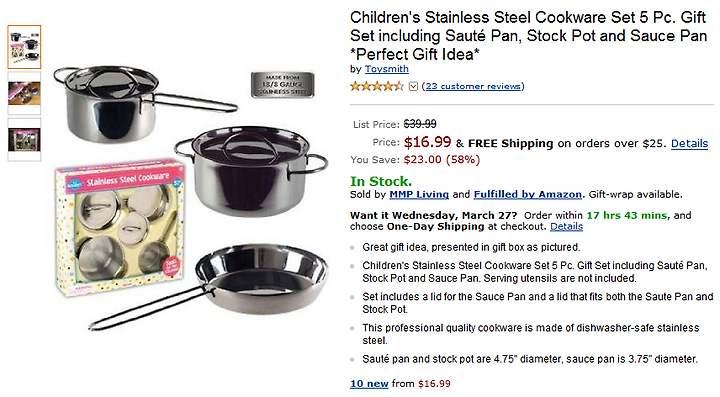Open the MMP Living seller link
Image resolution: width=720 pixels, height=397 pixels.
coord(419,195)
